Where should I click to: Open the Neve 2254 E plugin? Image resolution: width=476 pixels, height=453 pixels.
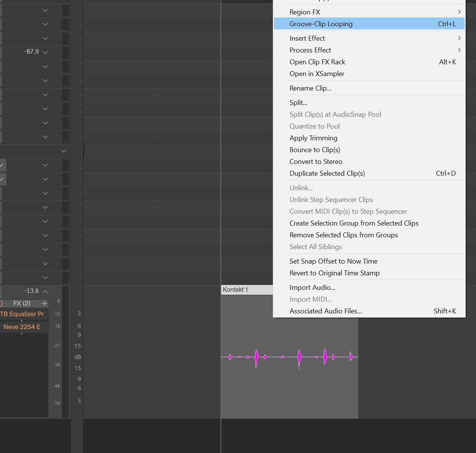(x=22, y=327)
